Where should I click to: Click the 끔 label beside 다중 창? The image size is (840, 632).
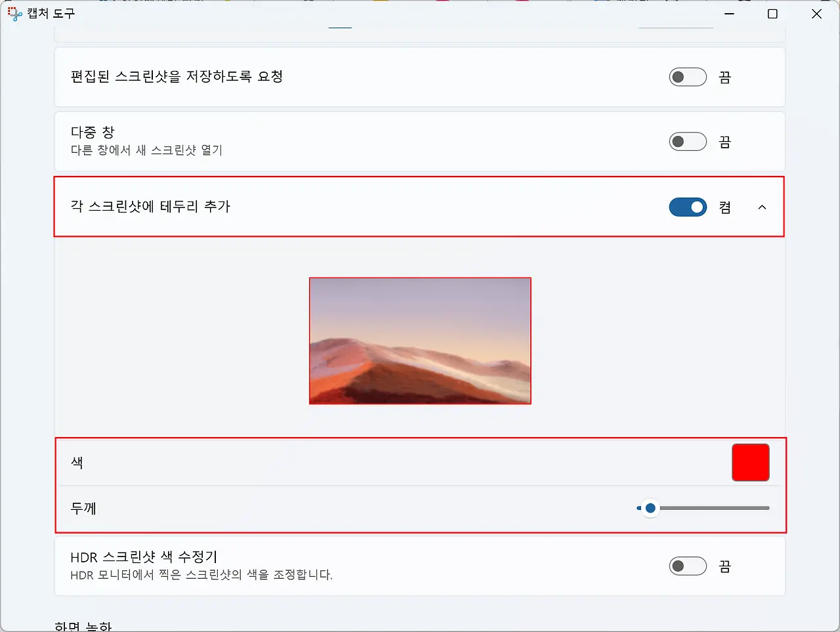(724, 141)
